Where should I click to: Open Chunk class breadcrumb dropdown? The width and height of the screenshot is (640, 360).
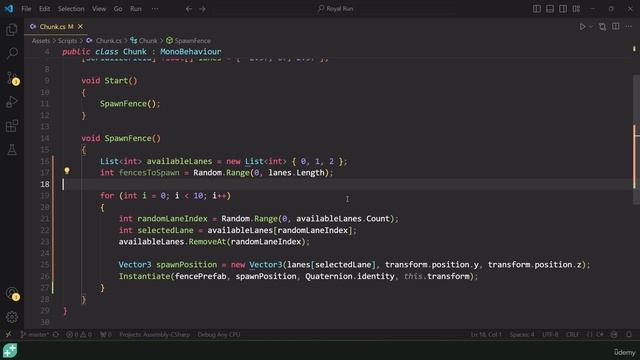144,41
